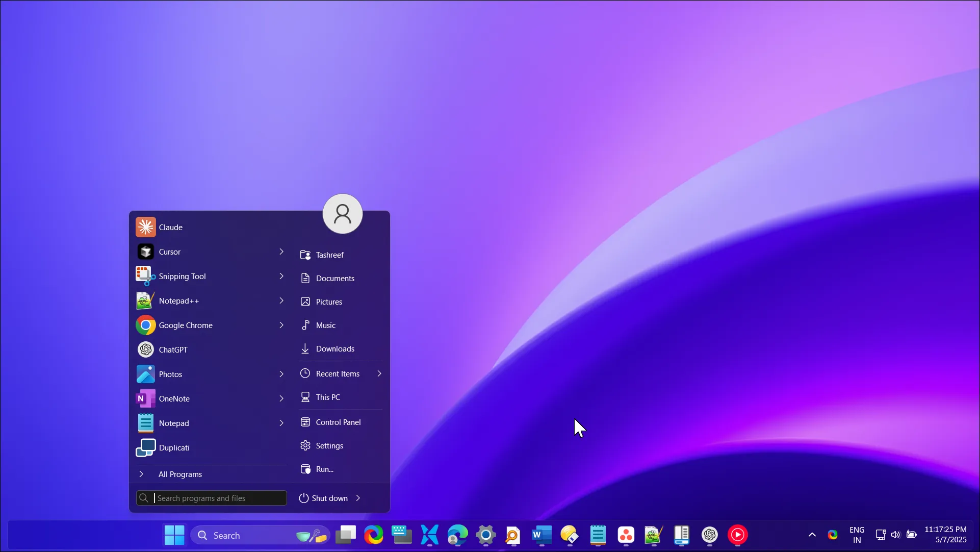Open ChatGPT from the taskbar

(x=709, y=535)
